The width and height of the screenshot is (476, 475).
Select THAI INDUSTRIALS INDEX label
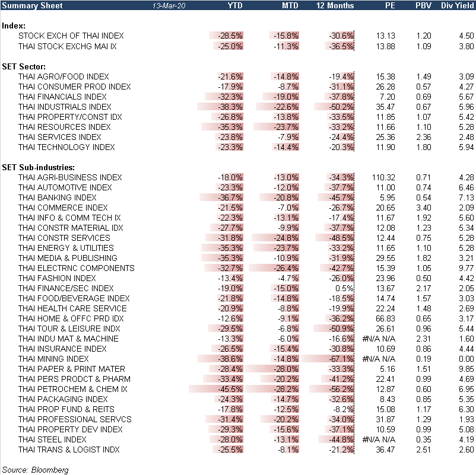[x=65, y=107]
